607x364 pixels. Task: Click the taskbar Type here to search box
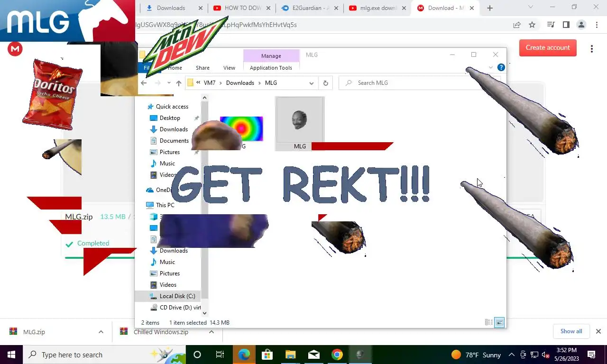(x=104, y=355)
